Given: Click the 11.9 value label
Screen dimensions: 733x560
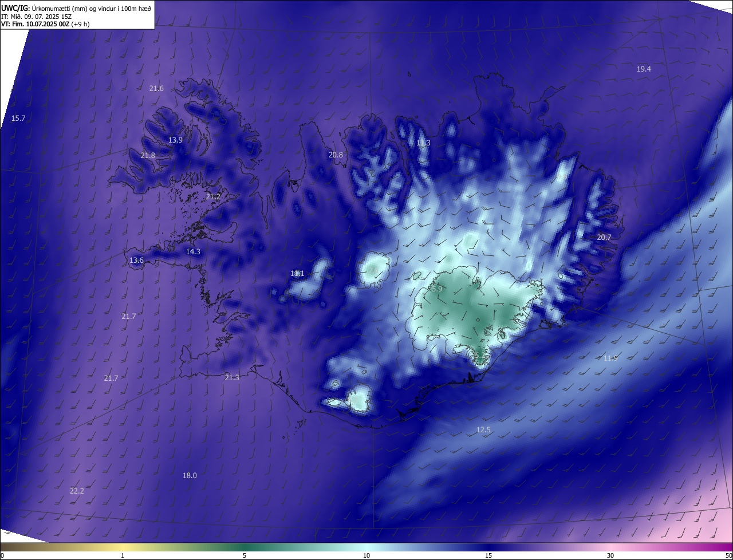Looking at the screenshot, I should point(610,358).
